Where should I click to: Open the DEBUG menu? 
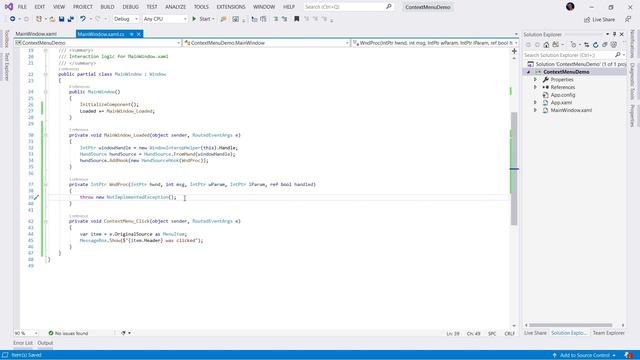point(131,7)
